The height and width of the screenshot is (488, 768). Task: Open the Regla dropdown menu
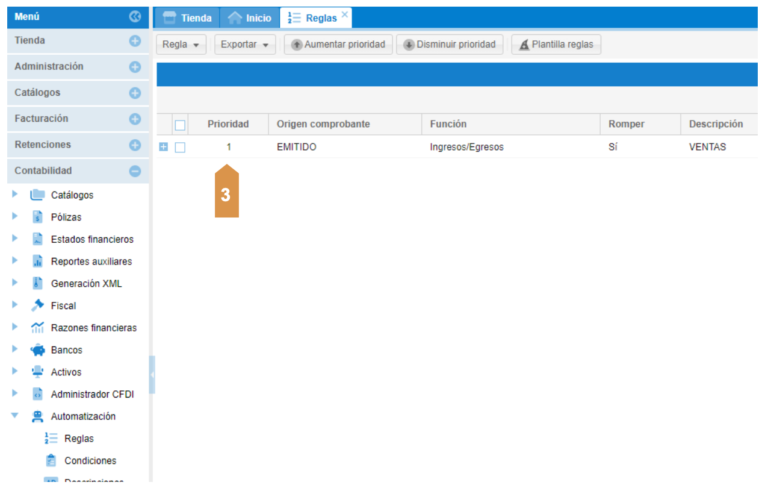point(182,45)
